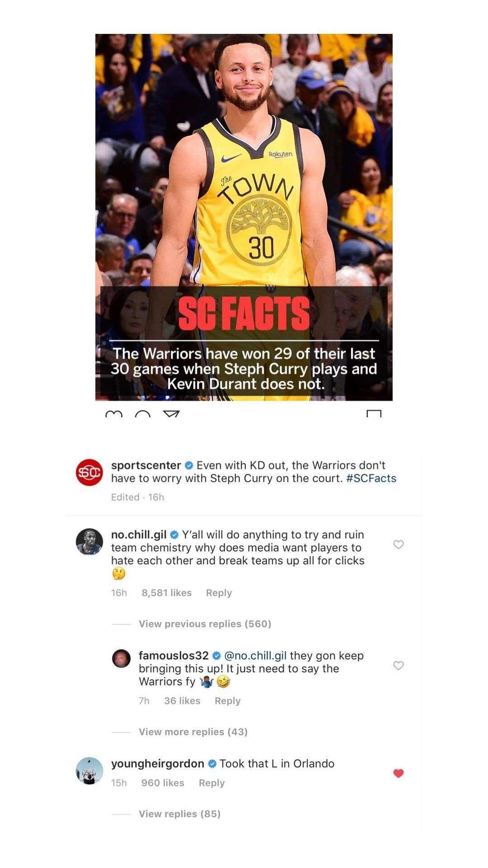488x868 pixels.
Task: Open famouslos32 avatar
Action: (x=121, y=658)
